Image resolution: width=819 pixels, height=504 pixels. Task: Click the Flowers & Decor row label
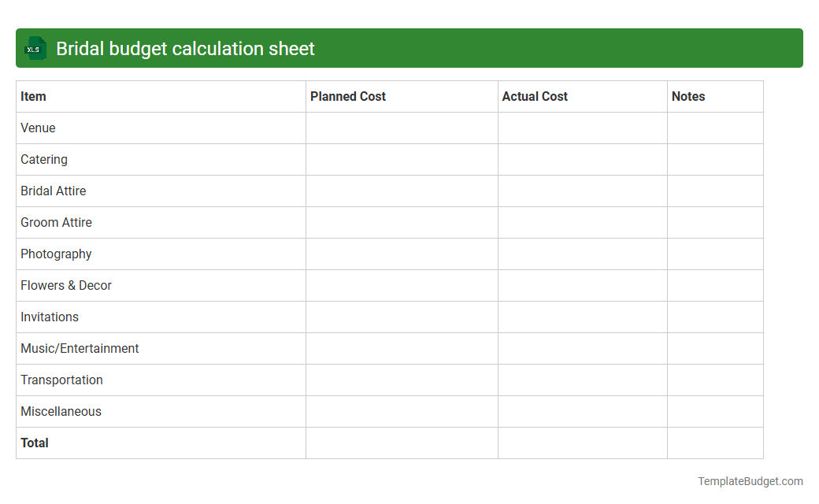[66, 285]
